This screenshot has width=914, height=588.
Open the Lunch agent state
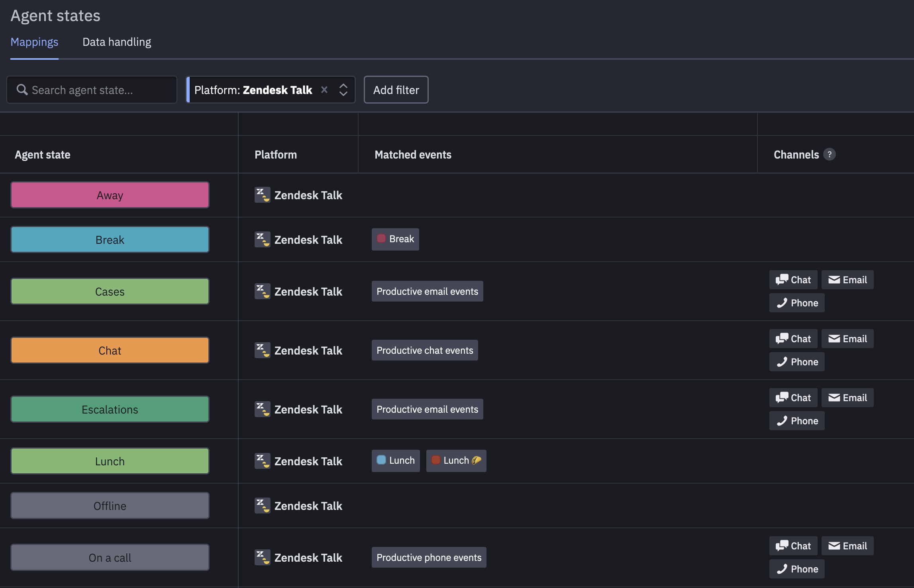(x=110, y=461)
